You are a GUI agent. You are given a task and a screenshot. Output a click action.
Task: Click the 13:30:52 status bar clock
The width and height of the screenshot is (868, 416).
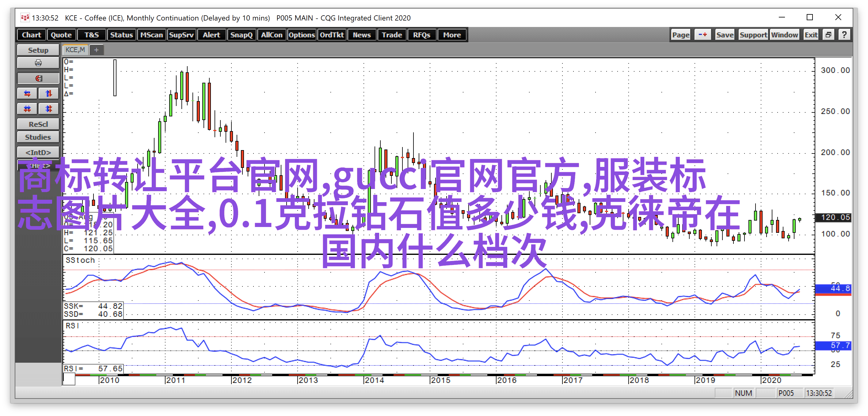point(819,393)
